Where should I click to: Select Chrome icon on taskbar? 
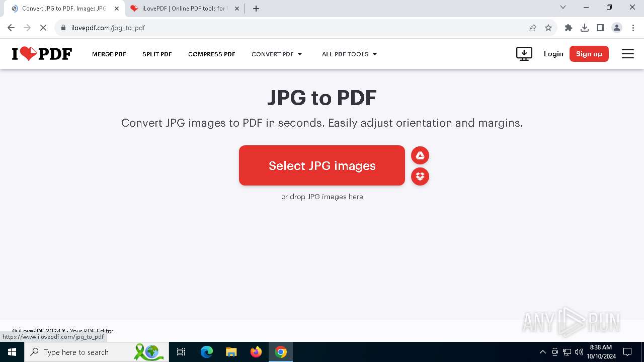pos(281,352)
